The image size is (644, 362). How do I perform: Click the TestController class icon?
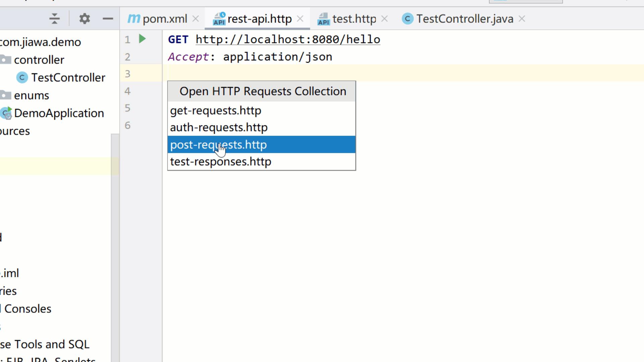(x=21, y=77)
